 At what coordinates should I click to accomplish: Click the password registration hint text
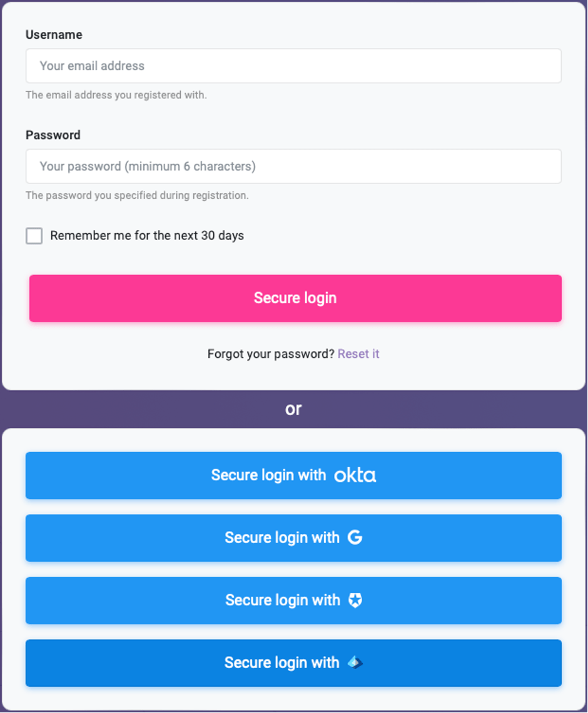[x=137, y=195]
